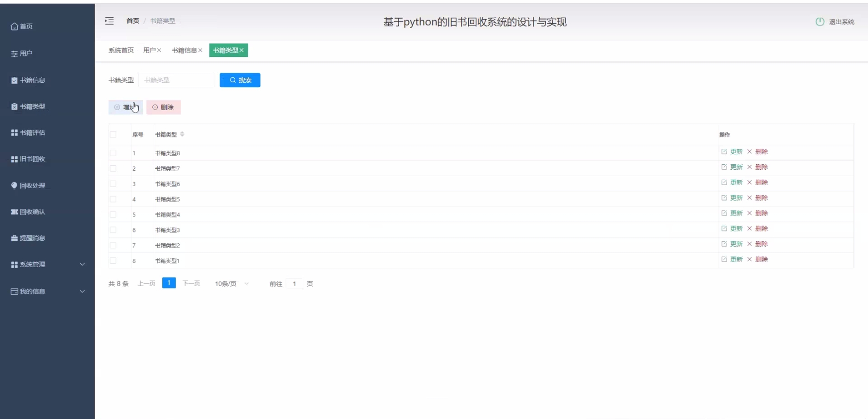Open 旧书回收 in the sidebar menu
The width and height of the screenshot is (868, 419).
[x=32, y=159]
